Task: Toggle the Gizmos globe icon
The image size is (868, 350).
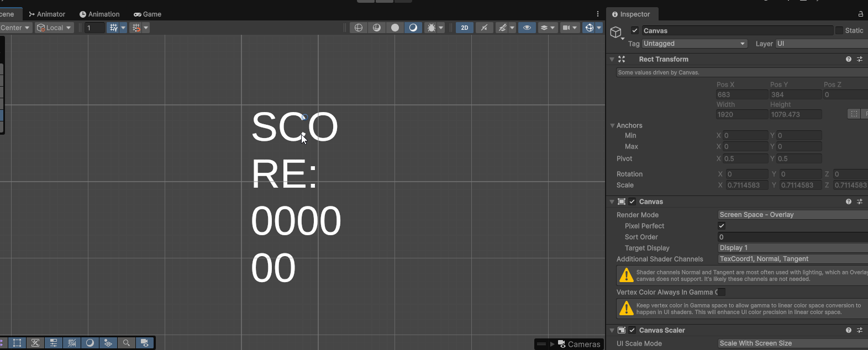Action: 589,28
